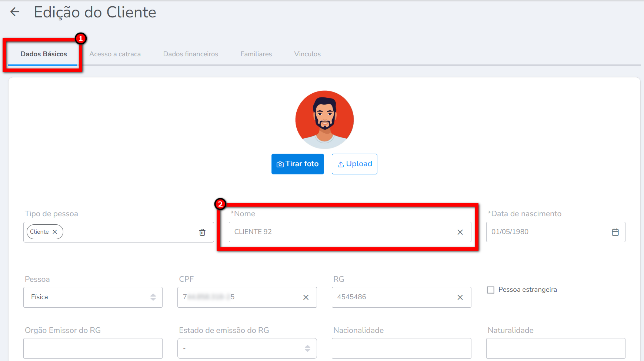Screen dimensions: 644x361
Task: Click the back arrow beside Edição do Cliente
Action: tap(15, 12)
